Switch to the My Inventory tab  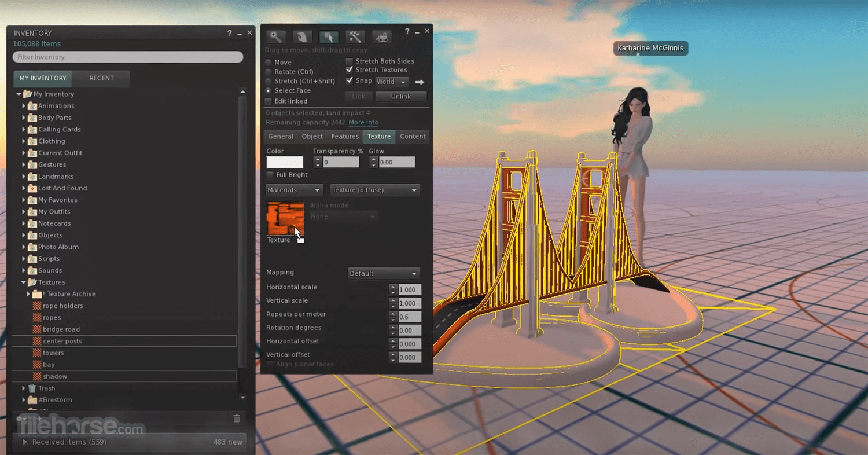click(43, 78)
